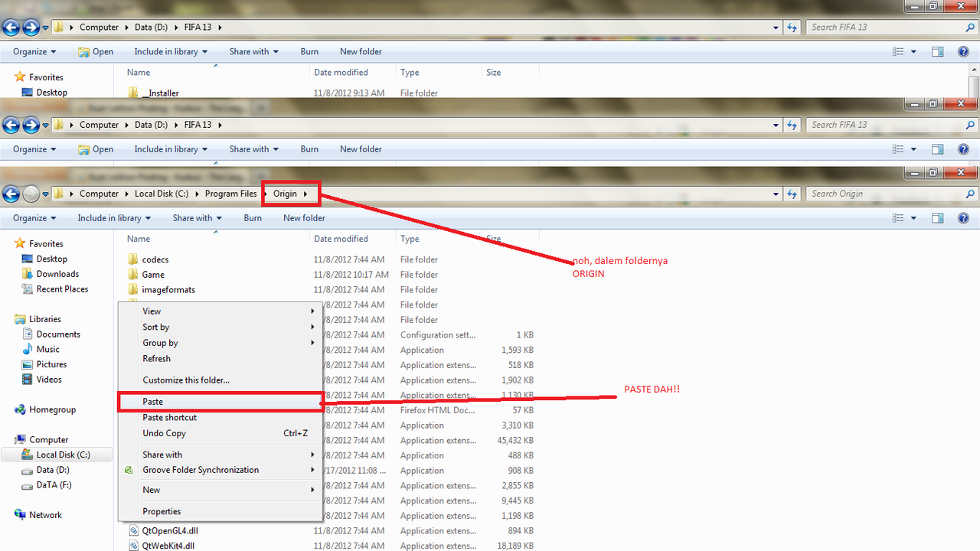Open the Pictures library
This screenshot has height=551, width=980.
(51, 364)
